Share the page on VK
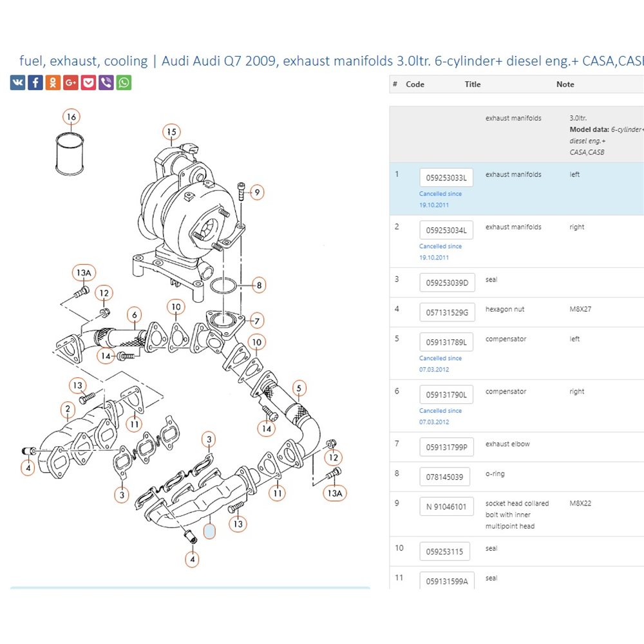This screenshot has height=644, width=644. (17, 82)
